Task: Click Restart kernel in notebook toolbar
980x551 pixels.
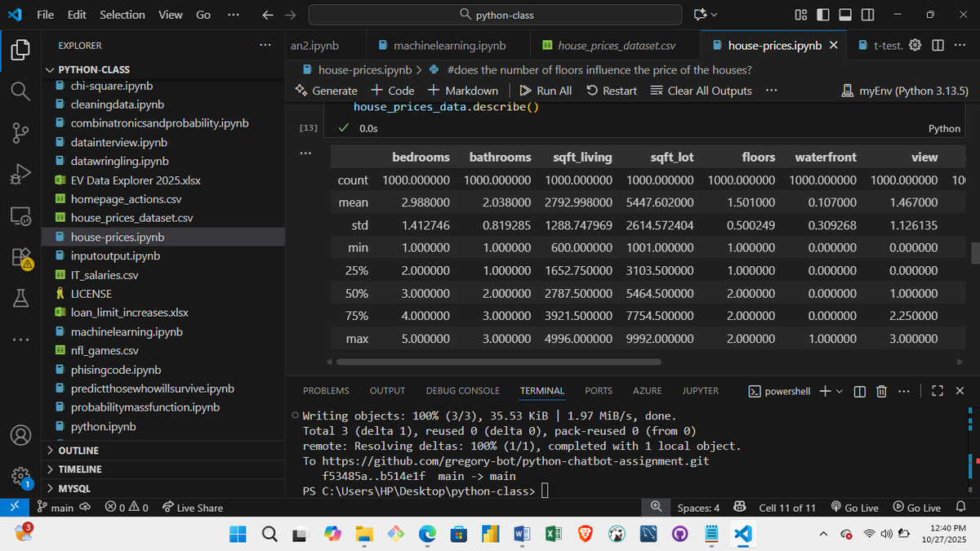Action: click(612, 91)
